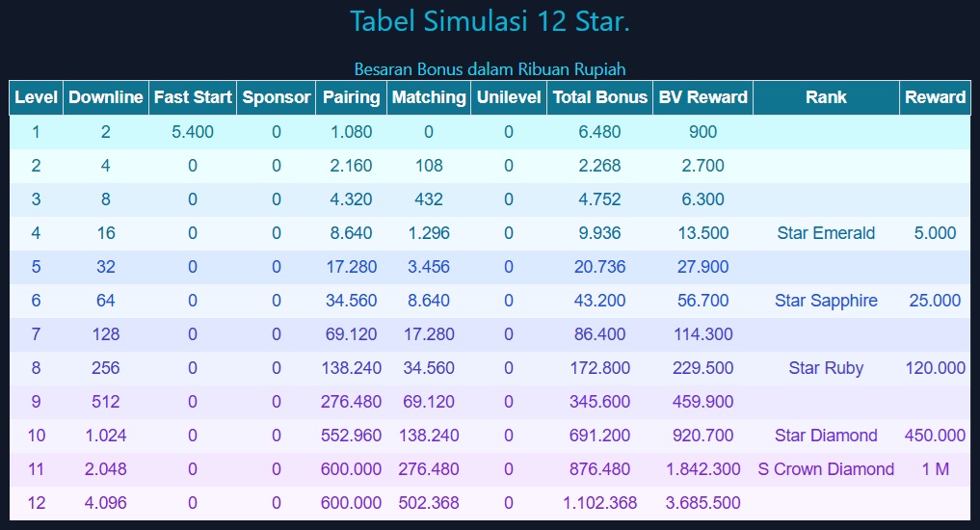Select the 1.102.368 Total Bonus value
Viewport: 980px width, 530px height.
[600, 503]
